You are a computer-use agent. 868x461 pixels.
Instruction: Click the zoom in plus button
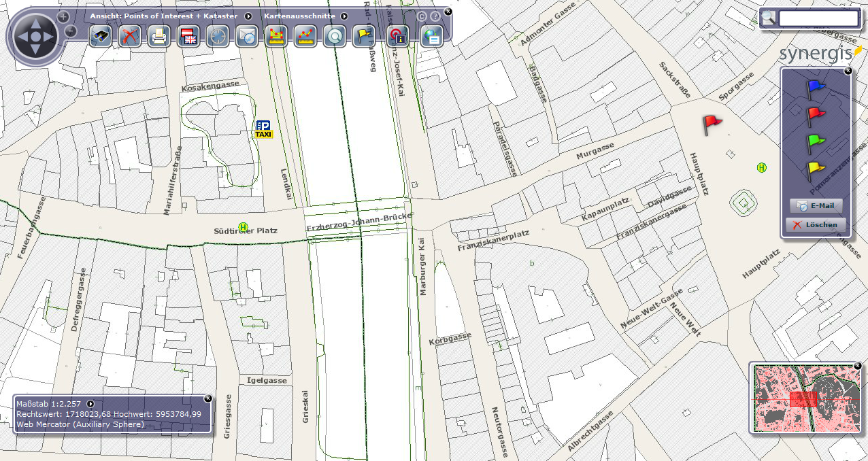[x=63, y=16]
